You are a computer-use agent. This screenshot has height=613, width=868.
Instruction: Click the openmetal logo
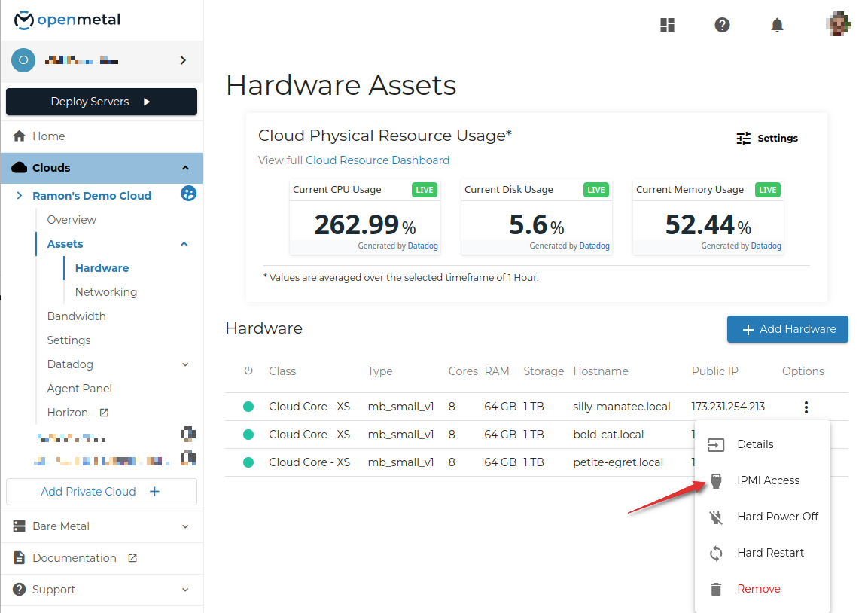pos(68,20)
